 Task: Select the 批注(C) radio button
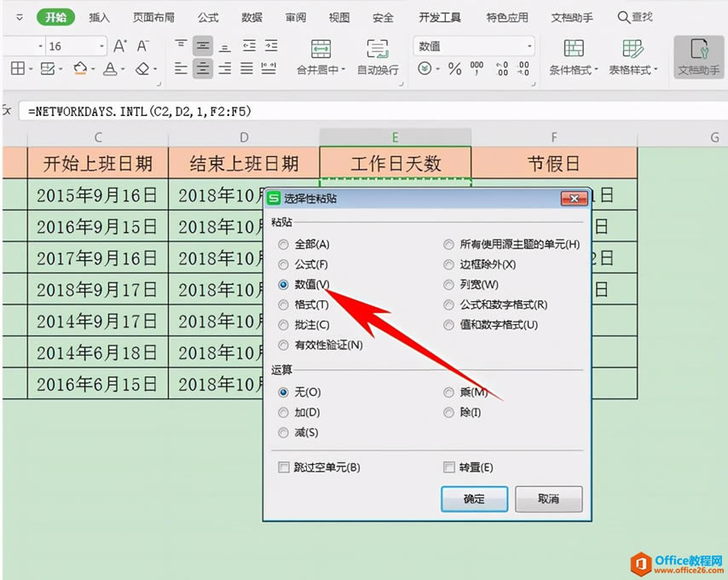[283, 325]
